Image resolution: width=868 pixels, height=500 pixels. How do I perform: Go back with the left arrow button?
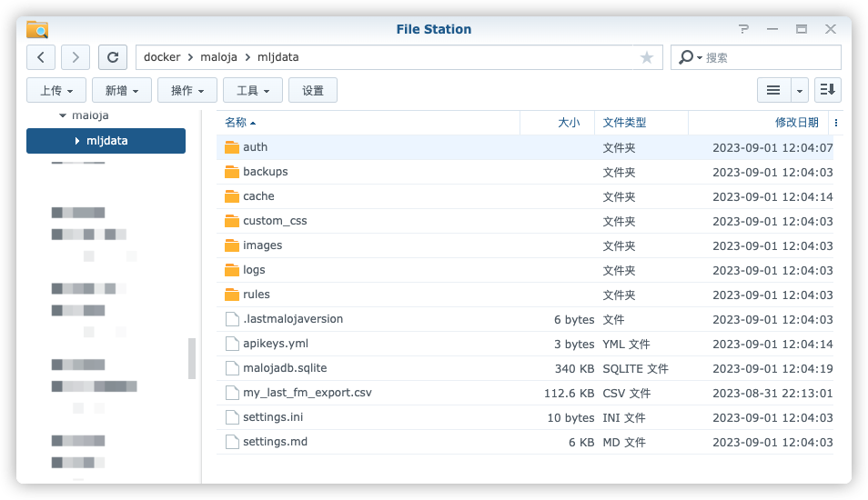(41, 57)
